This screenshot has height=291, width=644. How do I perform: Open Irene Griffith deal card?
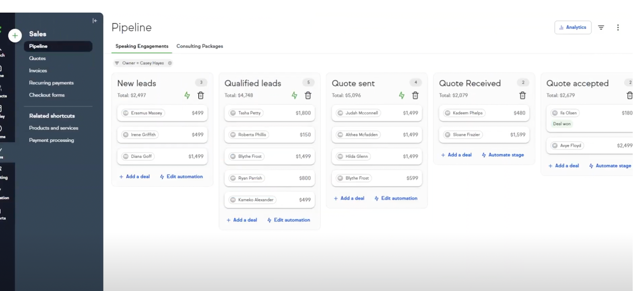(x=162, y=135)
